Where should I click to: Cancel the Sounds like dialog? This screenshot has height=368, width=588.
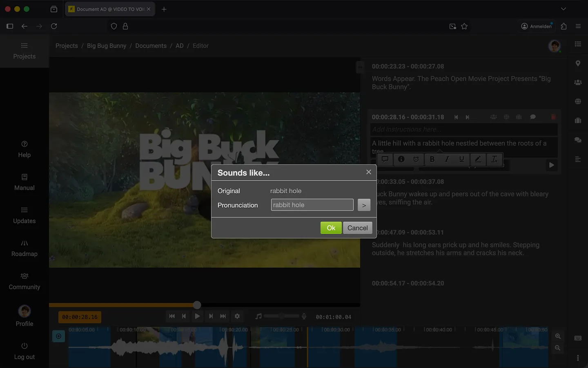[x=357, y=228]
